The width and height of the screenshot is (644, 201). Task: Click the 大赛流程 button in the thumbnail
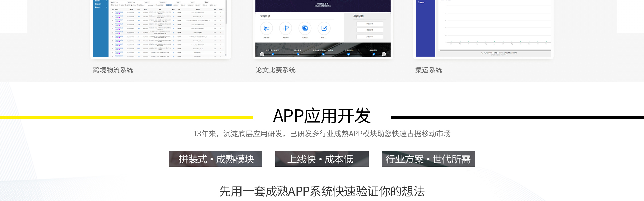(x=370, y=36)
